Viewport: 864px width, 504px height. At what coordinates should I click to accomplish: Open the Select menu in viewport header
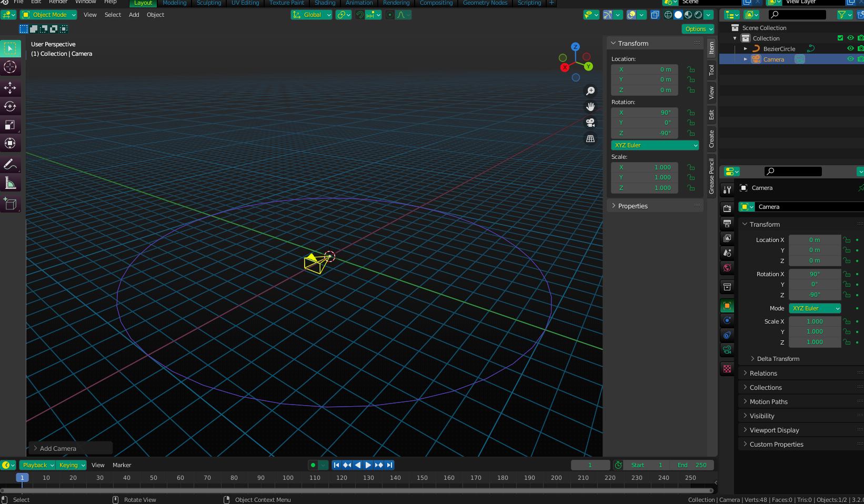coord(113,15)
